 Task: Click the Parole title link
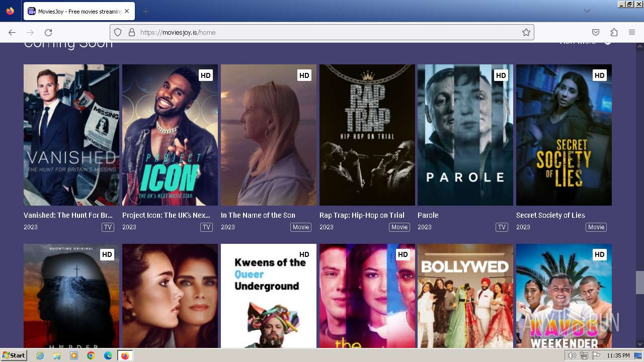point(428,215)
